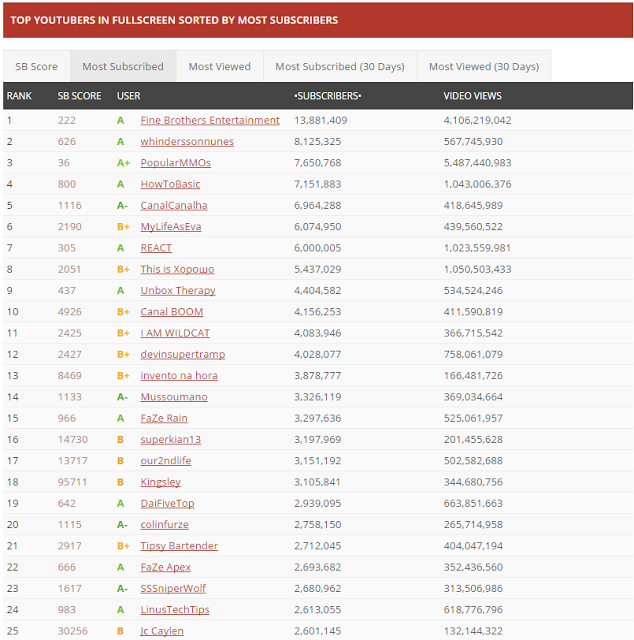The image size is (634, 640).
Task: Open Mussoumano channel link
Action: pyautogui.click(x=174, y=397)
